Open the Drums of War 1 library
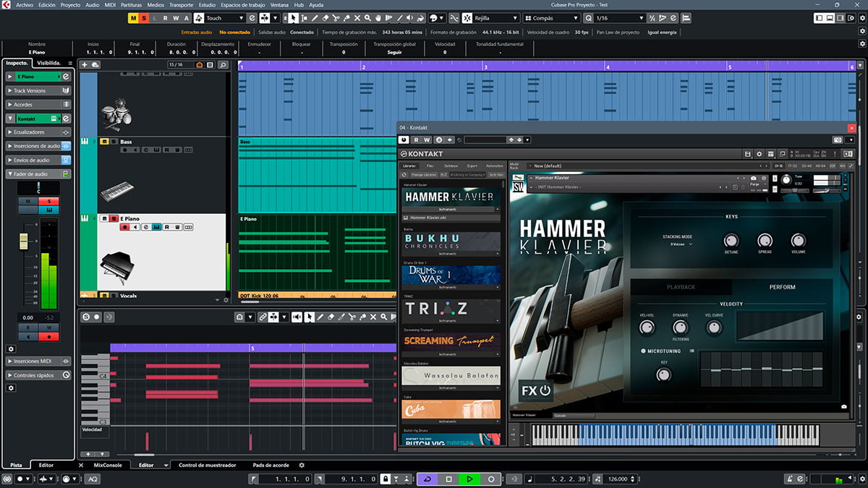This screenshot has height=488, width=868. tap(451, 275)
